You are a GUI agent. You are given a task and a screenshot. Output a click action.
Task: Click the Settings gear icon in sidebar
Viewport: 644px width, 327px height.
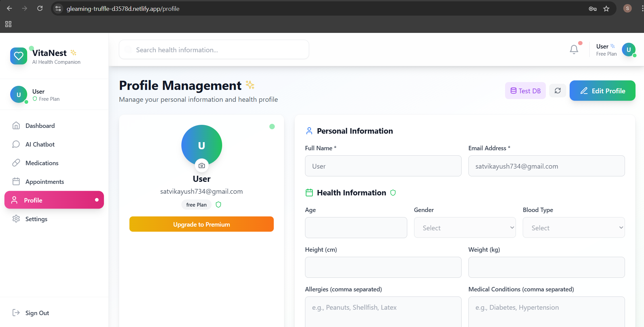pyautogui.click(x=16, y=219)
